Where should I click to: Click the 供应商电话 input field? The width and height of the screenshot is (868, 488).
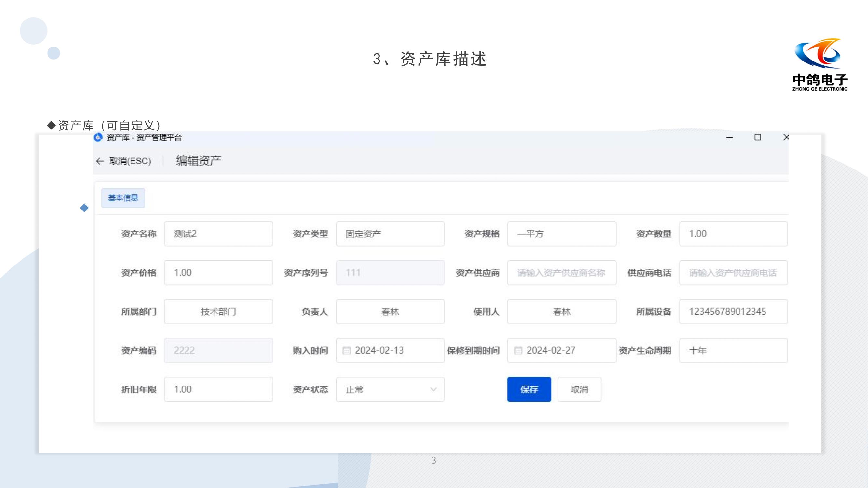734,273
